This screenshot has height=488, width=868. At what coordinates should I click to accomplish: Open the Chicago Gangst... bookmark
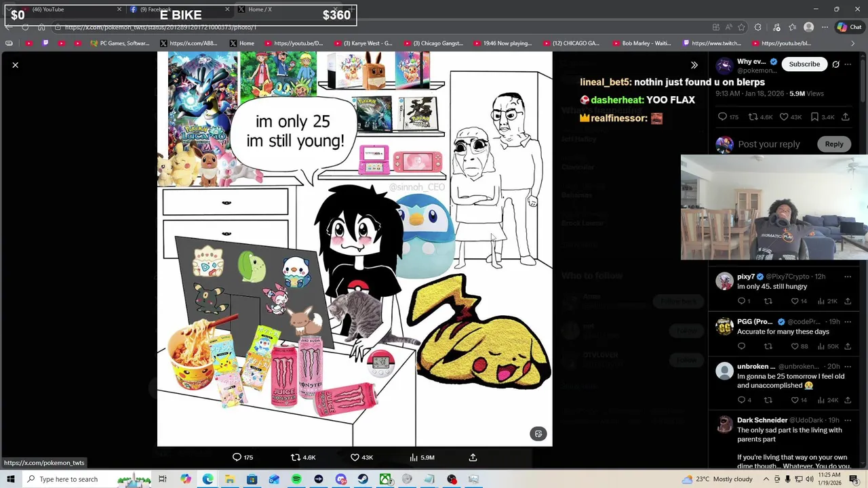point(433,43)
